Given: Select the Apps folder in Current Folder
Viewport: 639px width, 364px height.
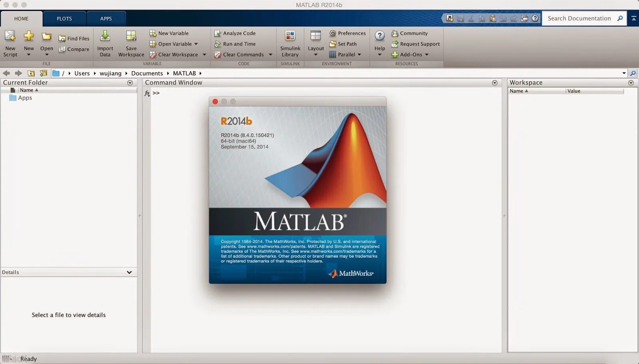Looking at the screenshot, I should click(x=21, y=98).
